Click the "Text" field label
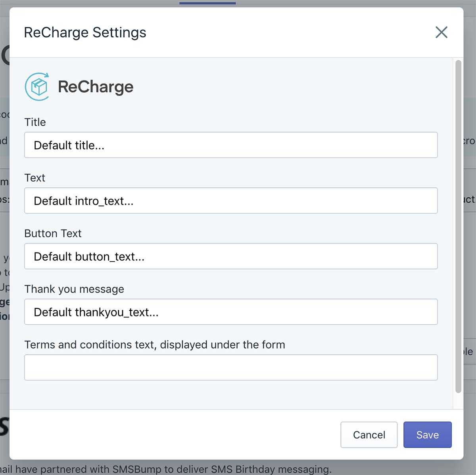The width and height of the screenshot is (476, 475). coord(35,178)
